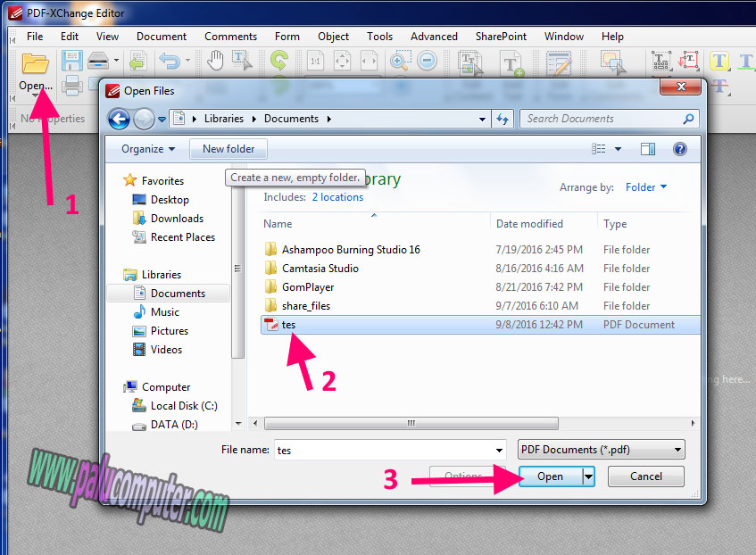Click the Refresh button next to address bar
Image resolution: width=756 pixels, height=555 pixels.
coord(503,119)
